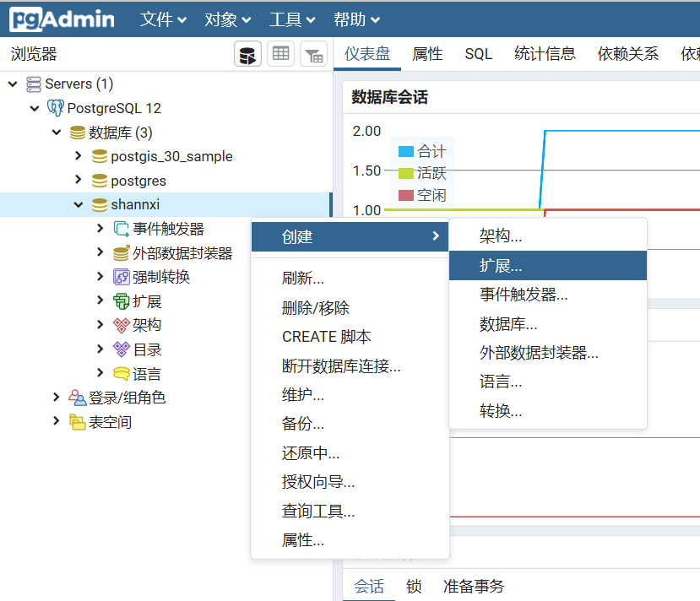700x601 pixels.
Task: Select 维护... in the context menu
Action: click(x=350, y=395)
